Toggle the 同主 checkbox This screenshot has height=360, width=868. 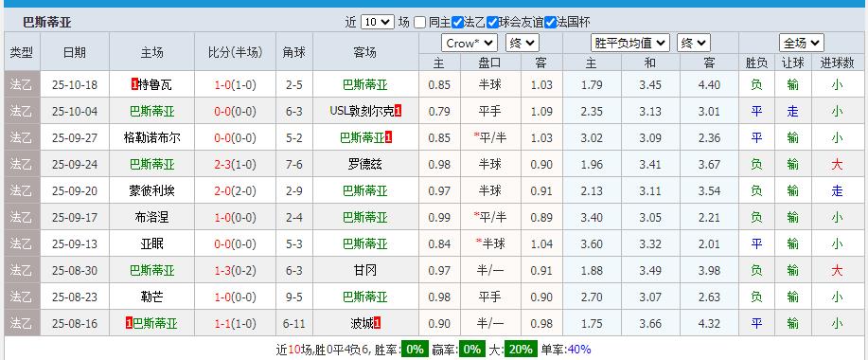tap(420, 23)
